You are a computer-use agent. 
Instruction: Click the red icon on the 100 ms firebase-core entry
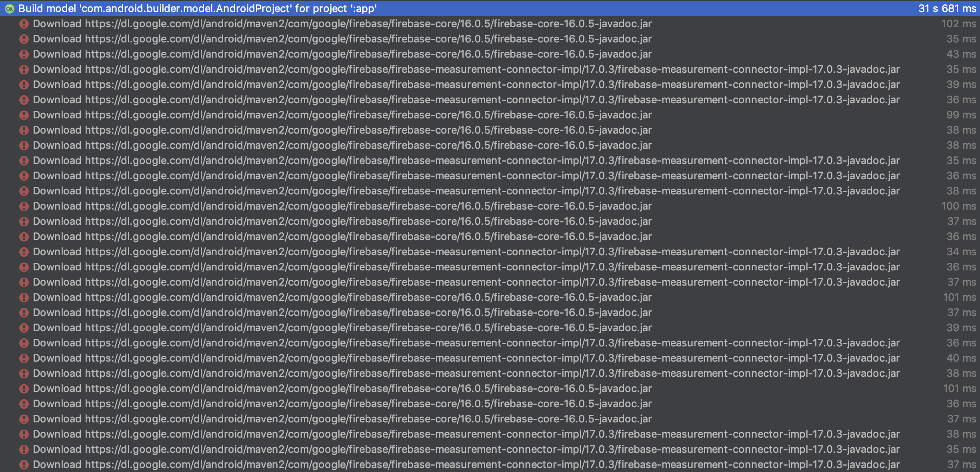coord(24,206)
